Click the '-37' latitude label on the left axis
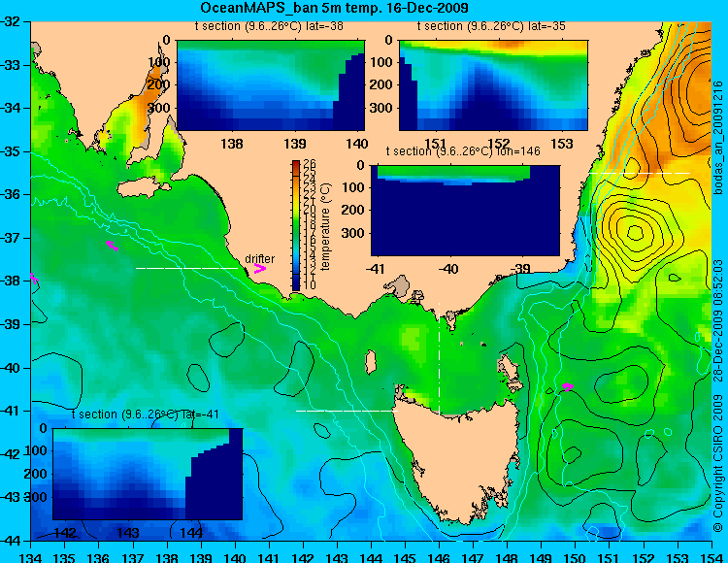728x563 pixels. point(11,238)
